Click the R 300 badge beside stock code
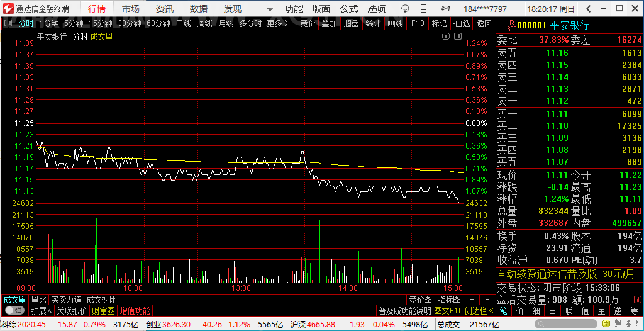Screen dimensions: 644x331 point(511,26)
